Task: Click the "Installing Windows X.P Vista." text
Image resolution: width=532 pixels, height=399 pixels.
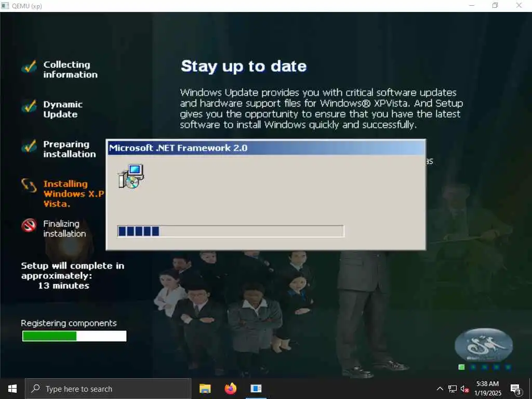Action: [74, 194]
